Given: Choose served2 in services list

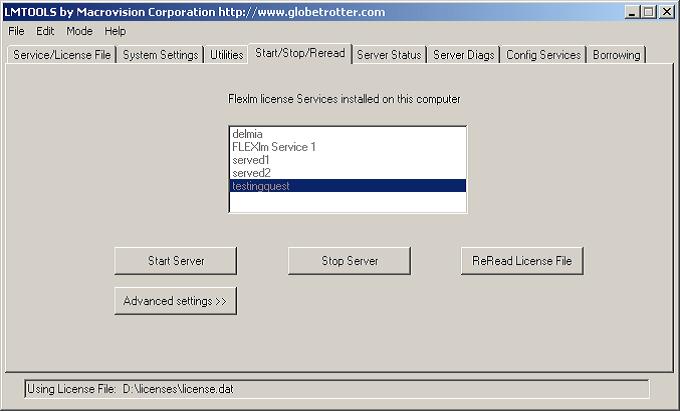Looking at the screenshot, I should (347, 173).
